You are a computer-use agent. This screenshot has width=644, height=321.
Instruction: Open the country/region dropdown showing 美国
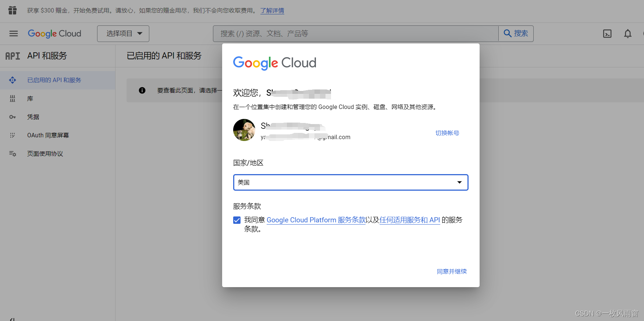[351, 183]
